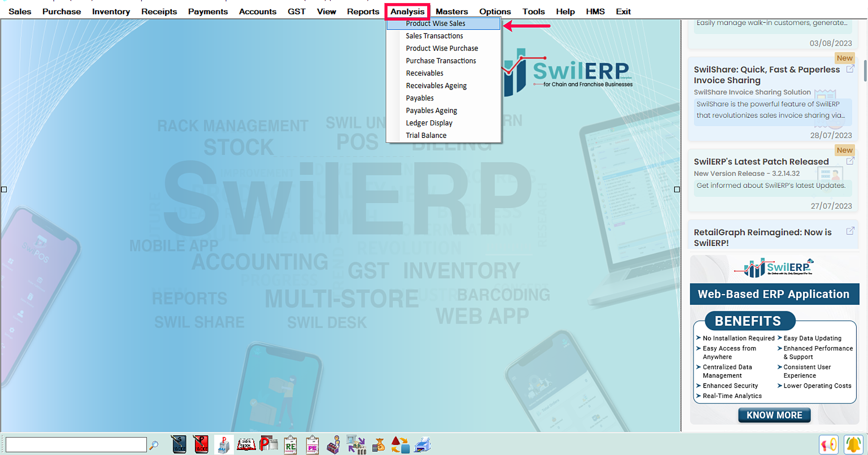The width and height of the screenshot is (868, 455).
Task: Open the Masters menu
Action: coord(452,11)
